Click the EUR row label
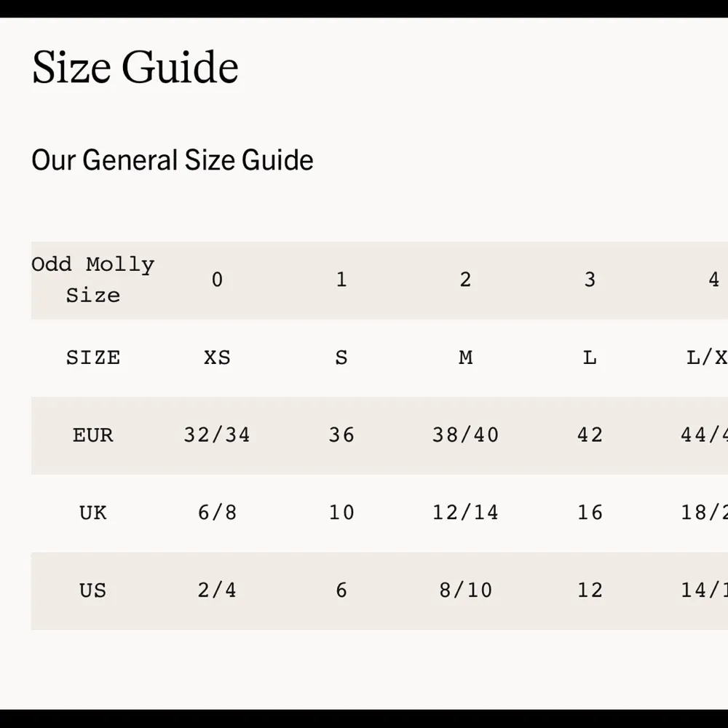Screen dimensions: 728x728 coord(93,435)
